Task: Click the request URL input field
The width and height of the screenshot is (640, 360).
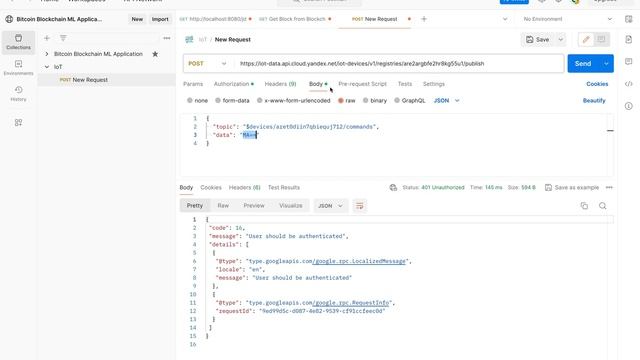Action: click(399, 64)
